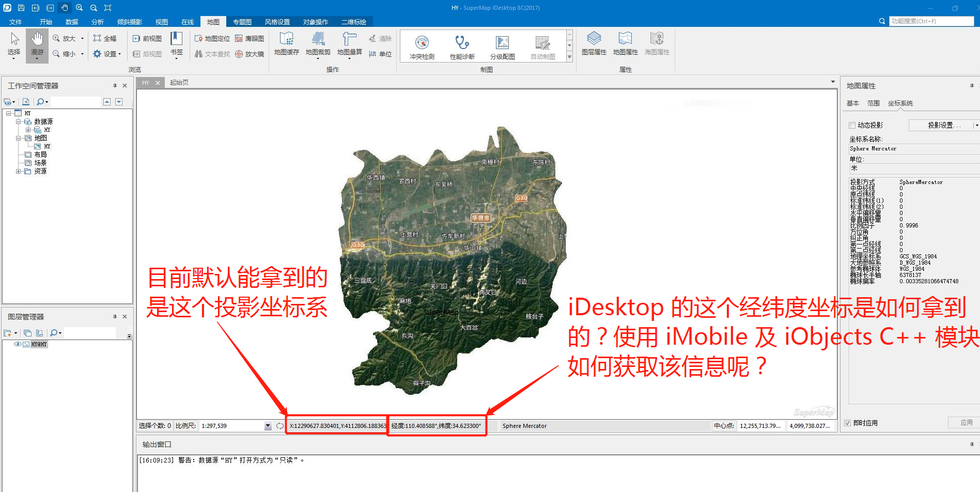Screen dimensions: 980x492
Task: Uncheck the 即时应用 checkbox
Action: point(847,423)
